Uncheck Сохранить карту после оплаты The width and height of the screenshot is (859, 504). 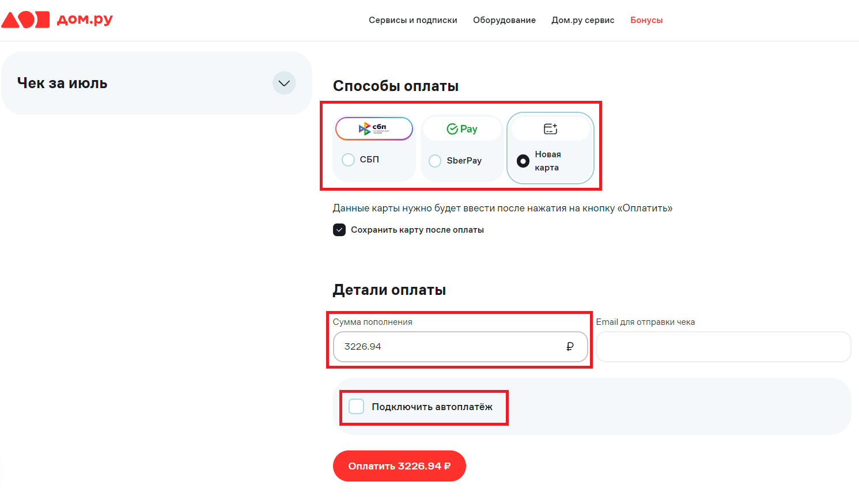click(x=339, y=230)
